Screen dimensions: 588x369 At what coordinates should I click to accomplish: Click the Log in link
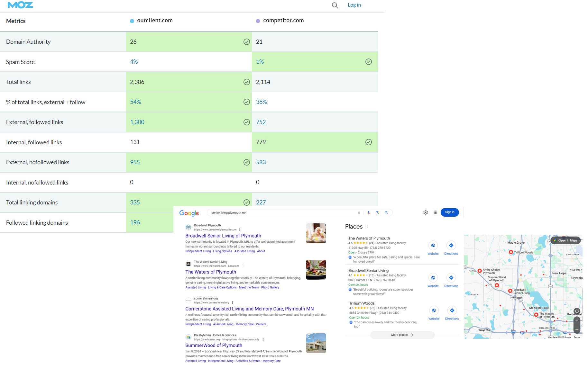354,5
